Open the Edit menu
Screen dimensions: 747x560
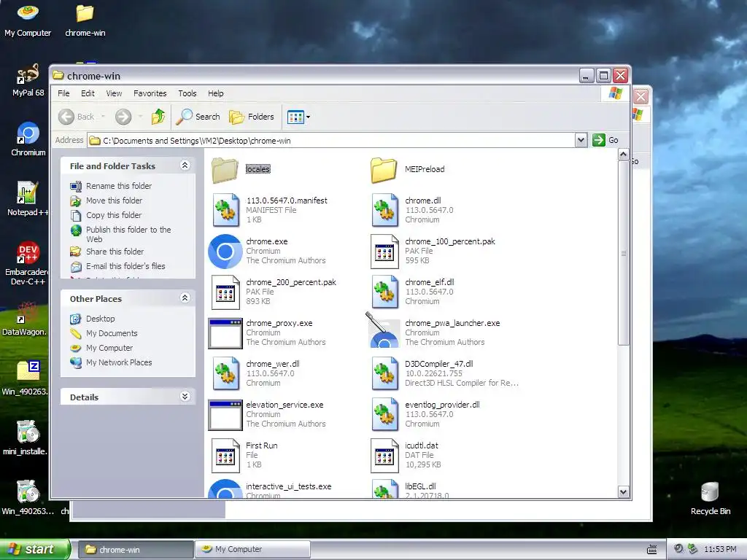coord(88,93)
